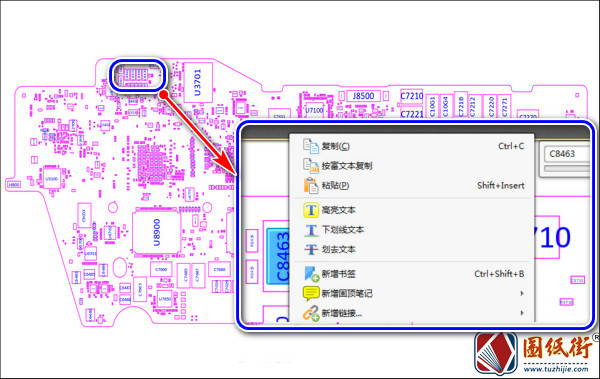Click the C7000 capacitor label
This screenshot has height=379, width=600.
pos(161,270)
